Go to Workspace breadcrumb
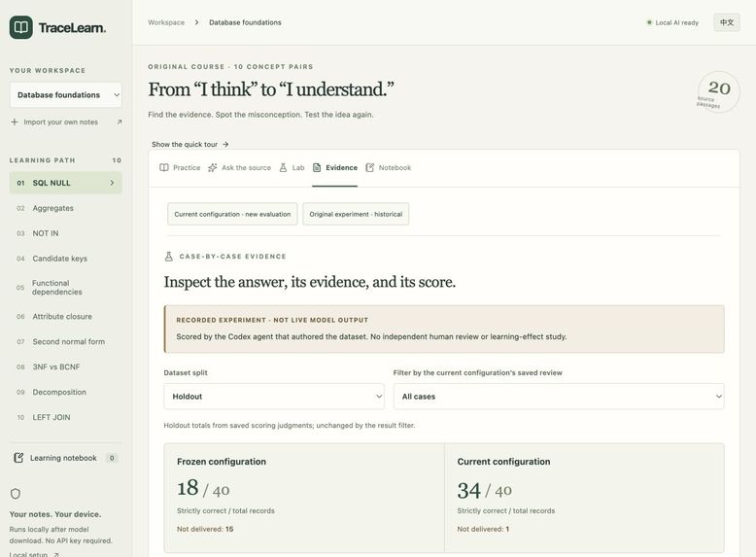756x557 pixels. tap(166, 22)
